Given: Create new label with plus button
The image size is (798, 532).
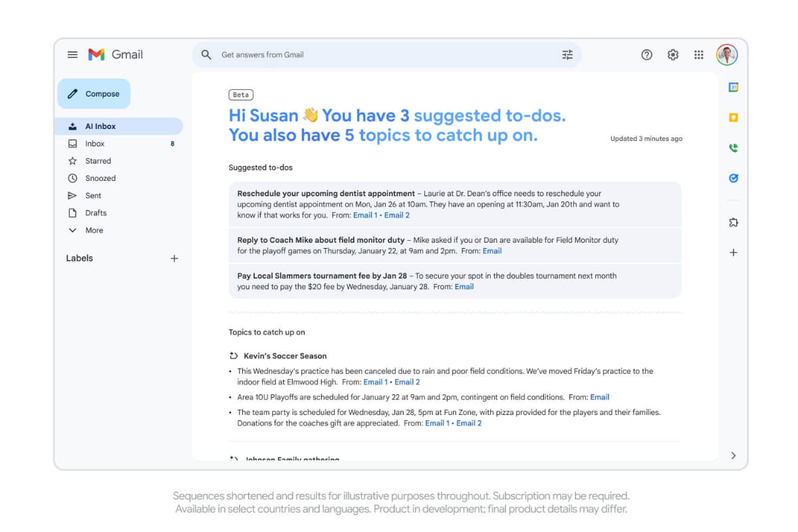Looking at the screenshot, I should click(174, 258).
